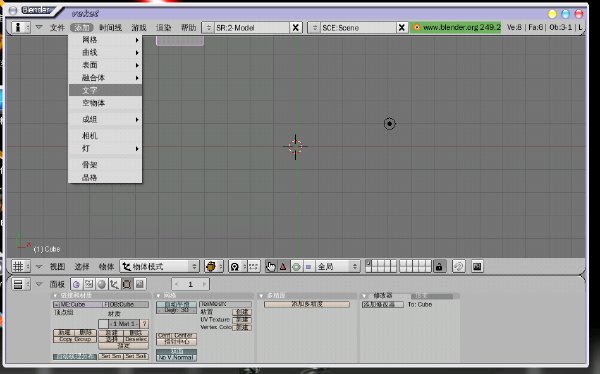Viewport: 600px width, 374px height.
Task: Expand the 曲线 submenu entry
Action: click(105, 52)
